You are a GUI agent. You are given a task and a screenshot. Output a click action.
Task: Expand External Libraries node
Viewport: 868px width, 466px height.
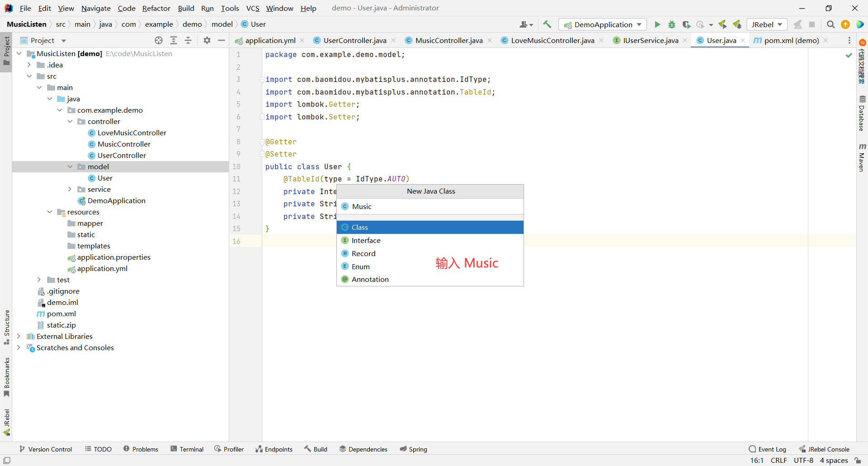coord(19,336)
